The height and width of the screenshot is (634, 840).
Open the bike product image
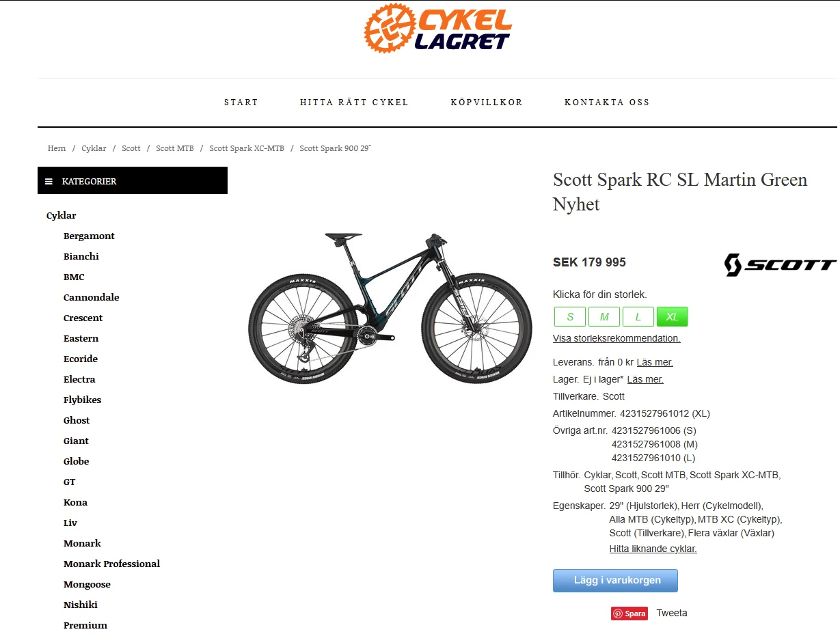pos(390,307)
